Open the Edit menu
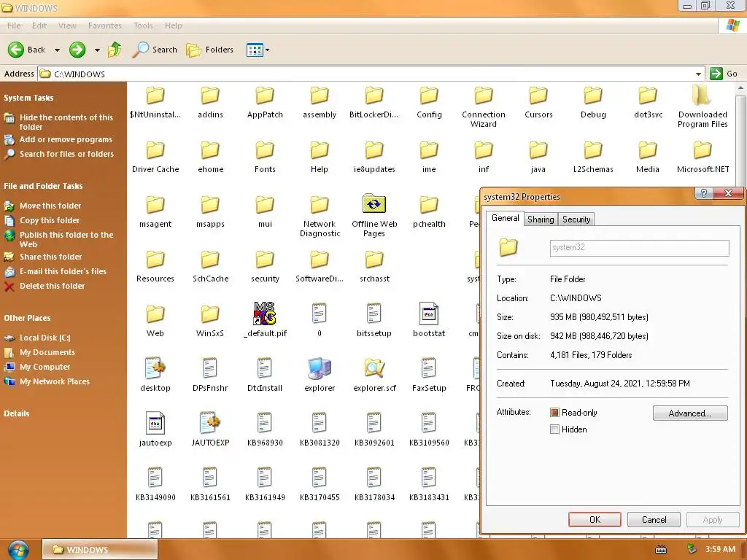 [39, 26]
